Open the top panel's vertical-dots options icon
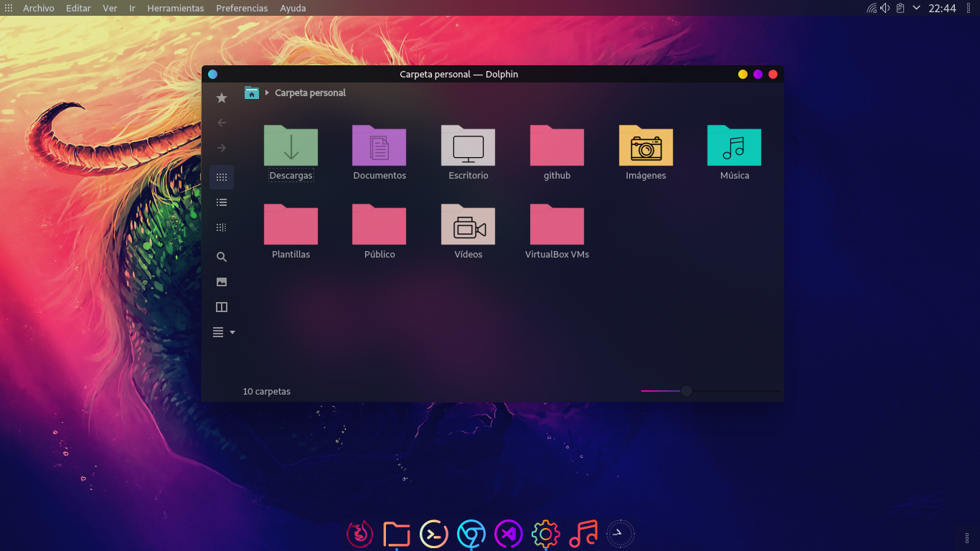 point(970,8)
